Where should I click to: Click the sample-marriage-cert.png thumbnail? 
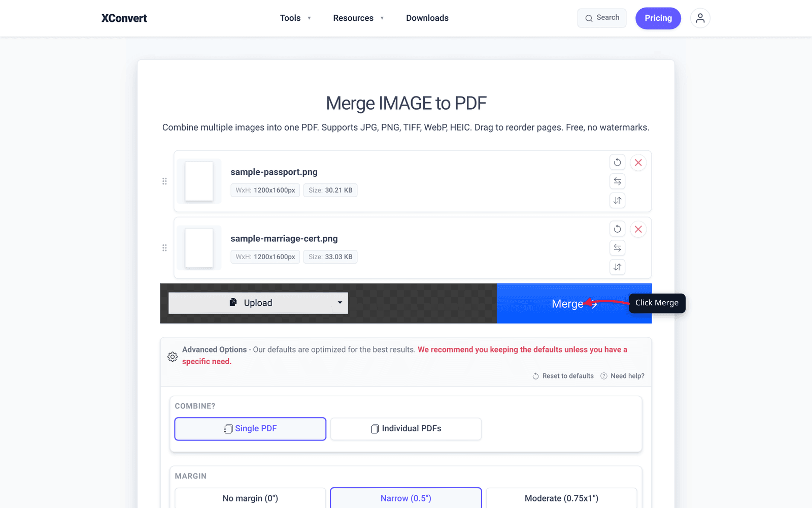point(199,248)
